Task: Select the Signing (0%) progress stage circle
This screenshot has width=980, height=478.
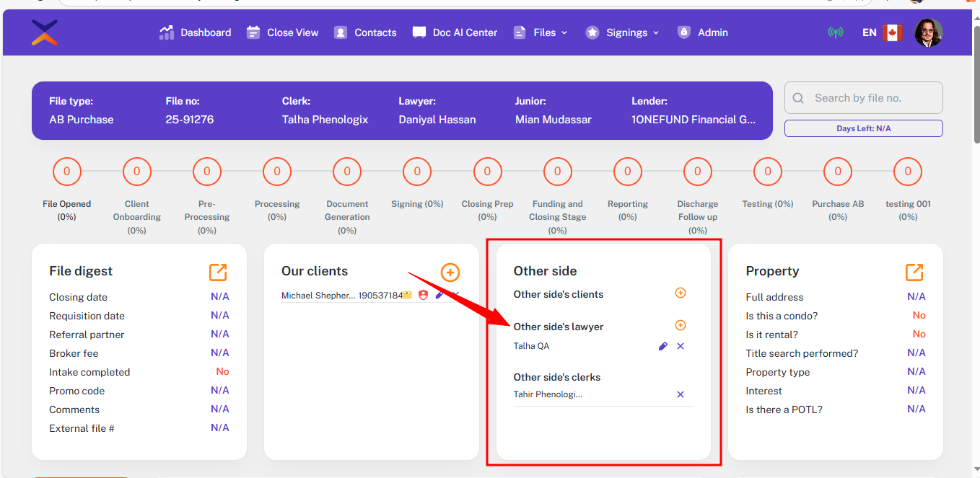Action: [x=417, y=172]
